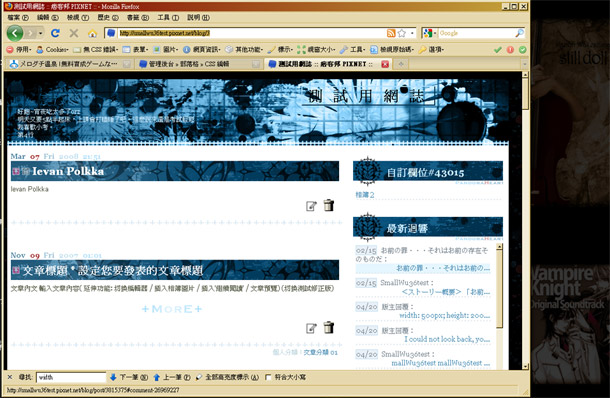Click the Stop loading X icon

tap(74, 33)
